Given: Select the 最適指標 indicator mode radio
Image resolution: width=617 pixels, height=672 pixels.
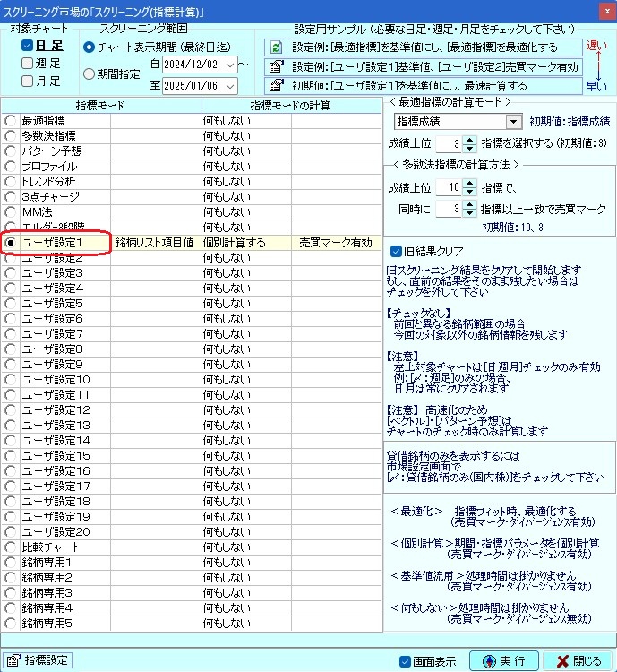Looking at the screenshot, I should pos(11,120).
